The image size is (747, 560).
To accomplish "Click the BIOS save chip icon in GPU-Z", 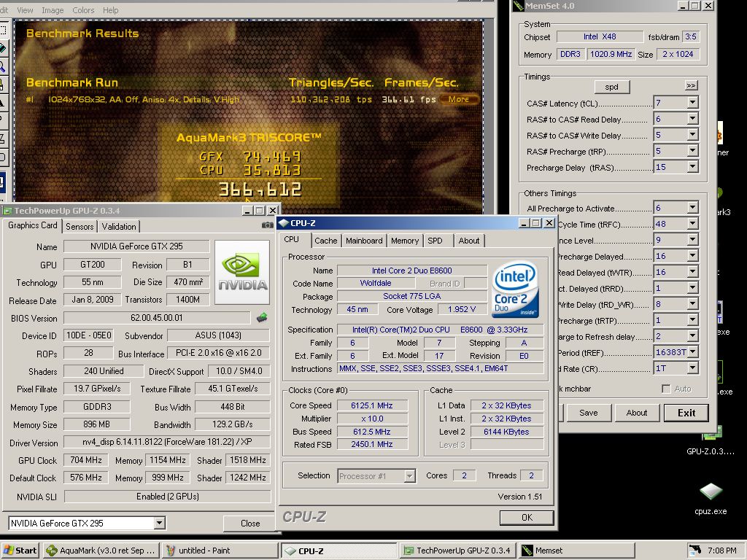I will (x=262, y=318).
